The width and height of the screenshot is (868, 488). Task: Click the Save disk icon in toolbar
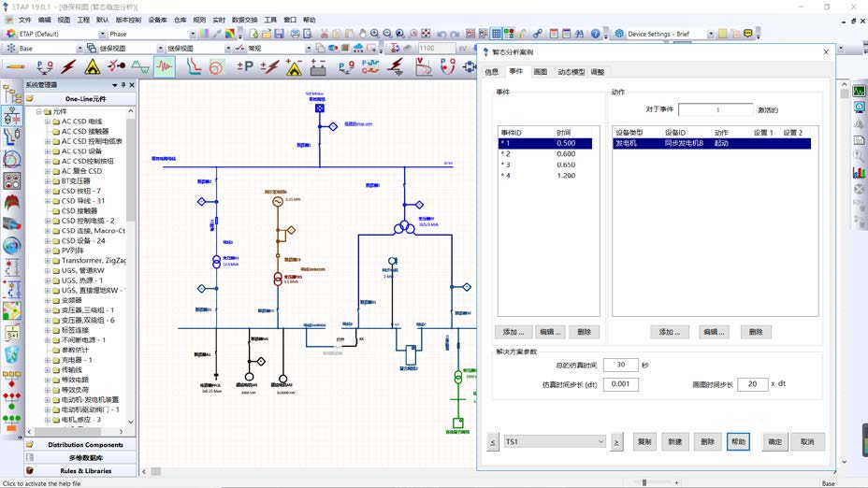pos(280,34)
